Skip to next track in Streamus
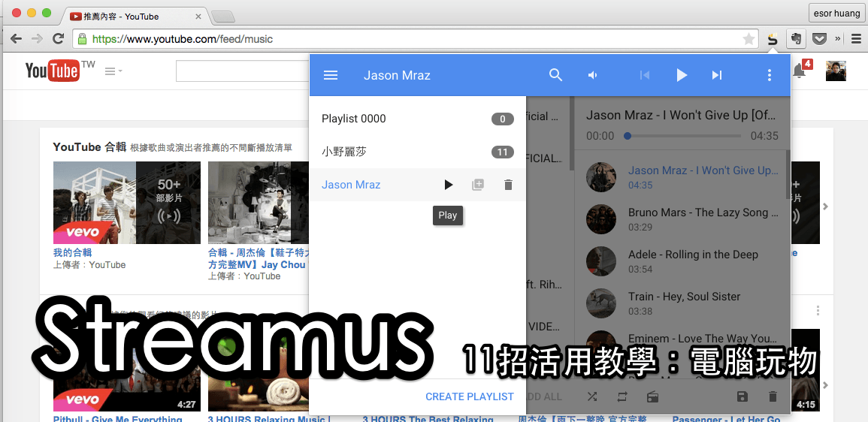The width and height of the screenshot is (868, 422). tap(717, 75)
